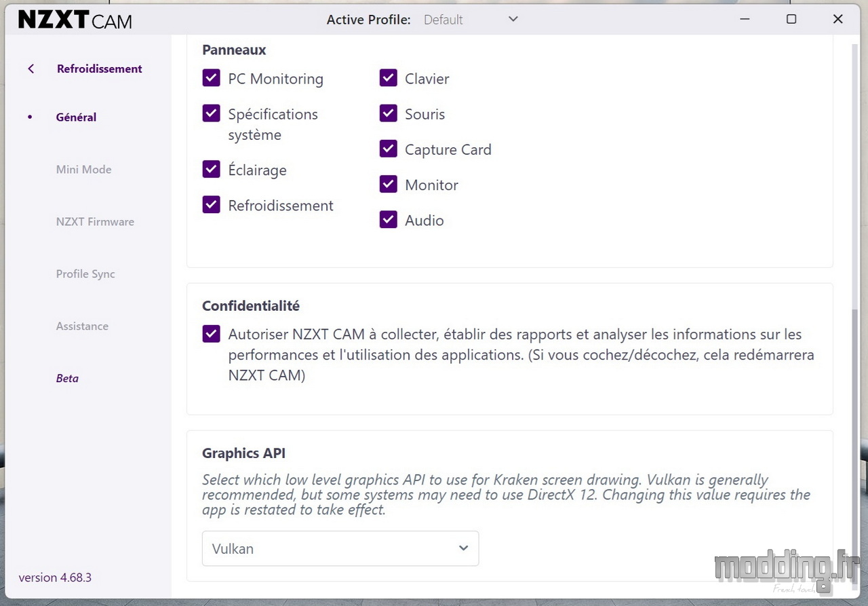Toggle the Souris checkbox
868x606 pixels.
pyautogui.click(x=388, y=113)
